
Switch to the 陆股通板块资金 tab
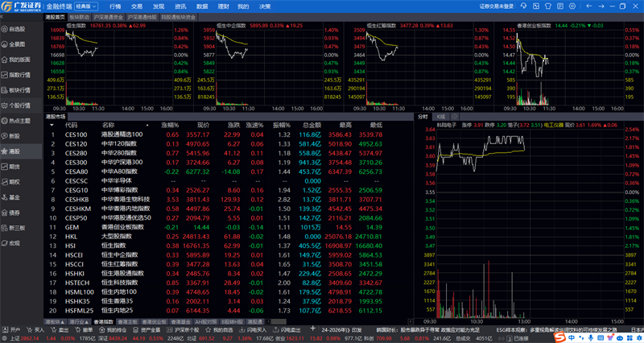178,17
